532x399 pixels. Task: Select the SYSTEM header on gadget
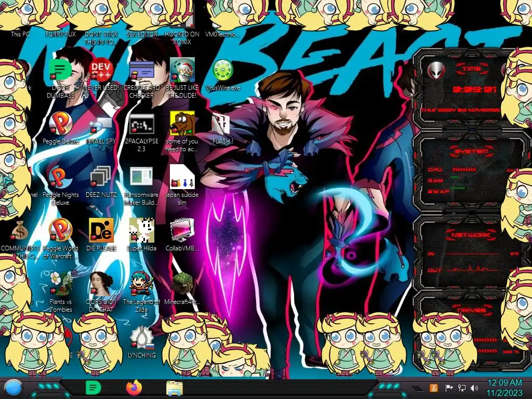(x=471, y=151)
